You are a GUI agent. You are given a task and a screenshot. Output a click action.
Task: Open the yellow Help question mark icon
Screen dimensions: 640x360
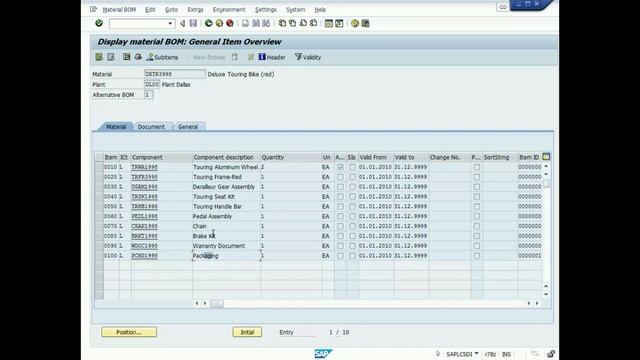click(355, 24)
